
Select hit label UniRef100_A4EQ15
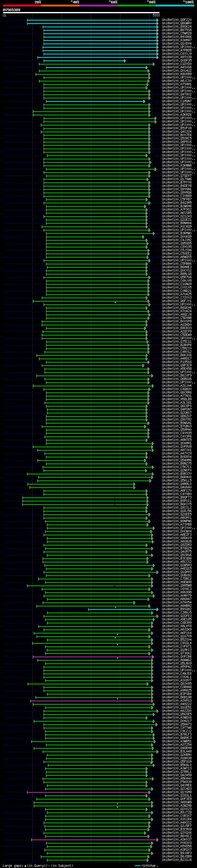177,568
